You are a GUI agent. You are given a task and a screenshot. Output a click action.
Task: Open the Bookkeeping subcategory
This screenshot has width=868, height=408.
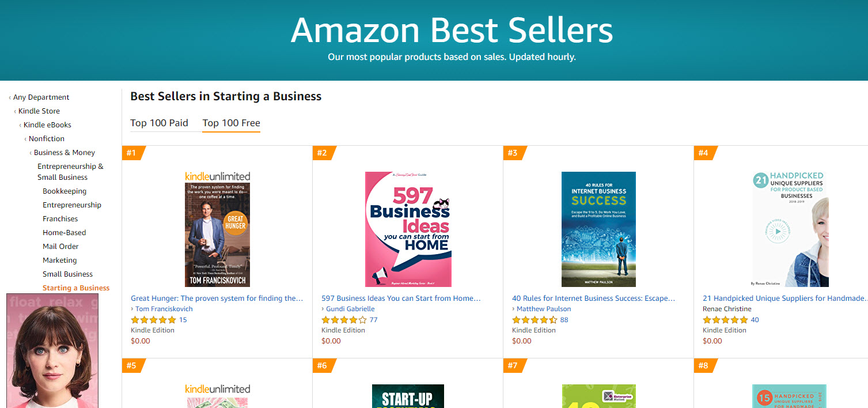click(x=65, y=191)
